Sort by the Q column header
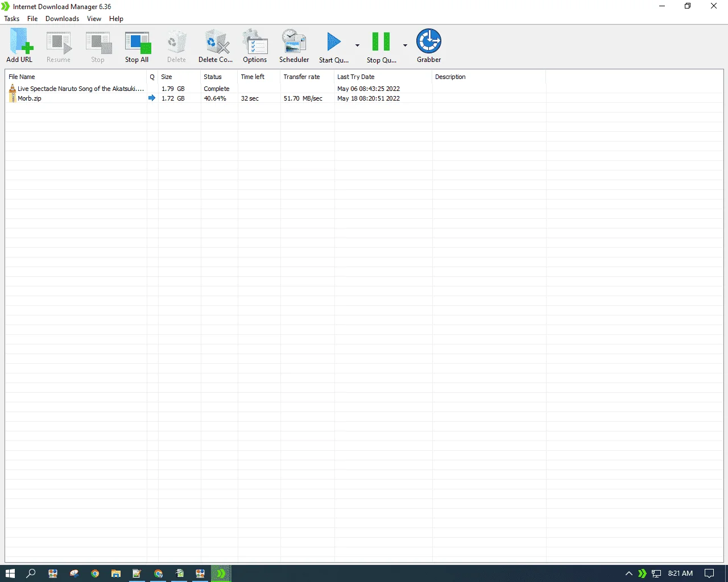The height and width of the screenshot is (582, 728). (152, 77)
